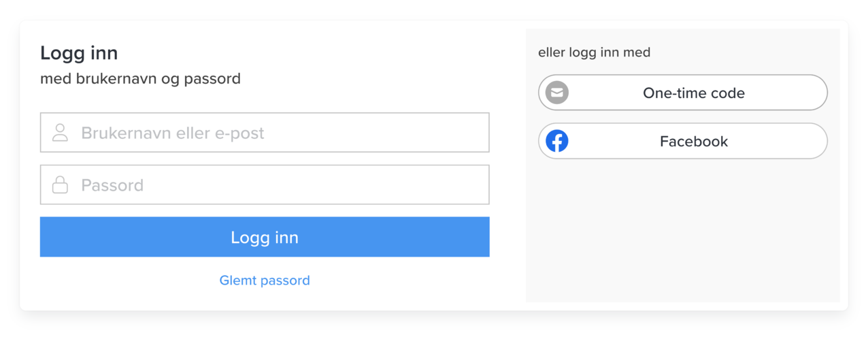Click the 'One-time code' label text
The image size is (868, 337).
(694, 93)
